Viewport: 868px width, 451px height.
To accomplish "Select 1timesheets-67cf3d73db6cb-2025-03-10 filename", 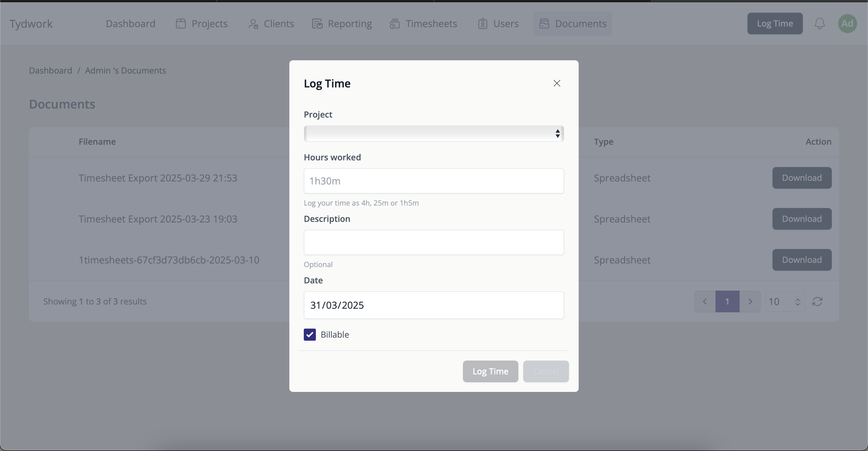I will [169, 260].
